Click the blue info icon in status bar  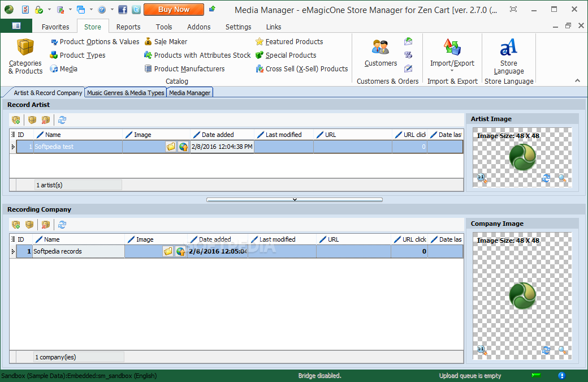click(x=561, y=376)
